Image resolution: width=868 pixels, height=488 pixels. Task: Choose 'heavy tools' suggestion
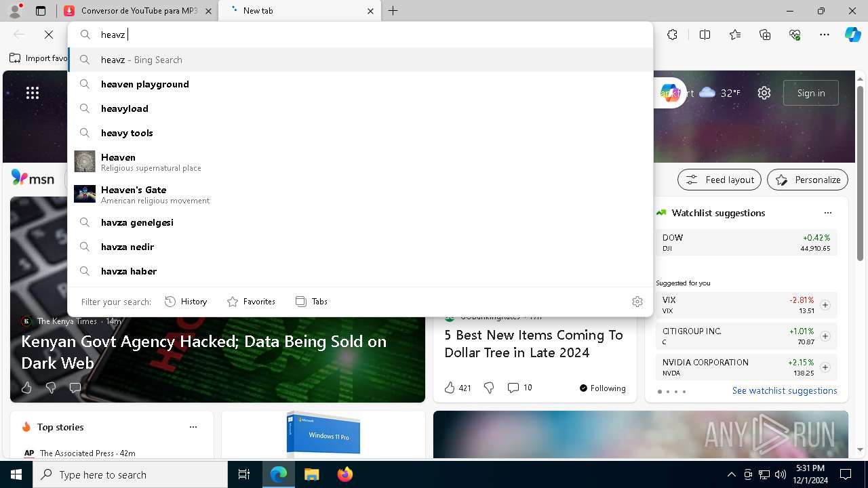[360, 133]
